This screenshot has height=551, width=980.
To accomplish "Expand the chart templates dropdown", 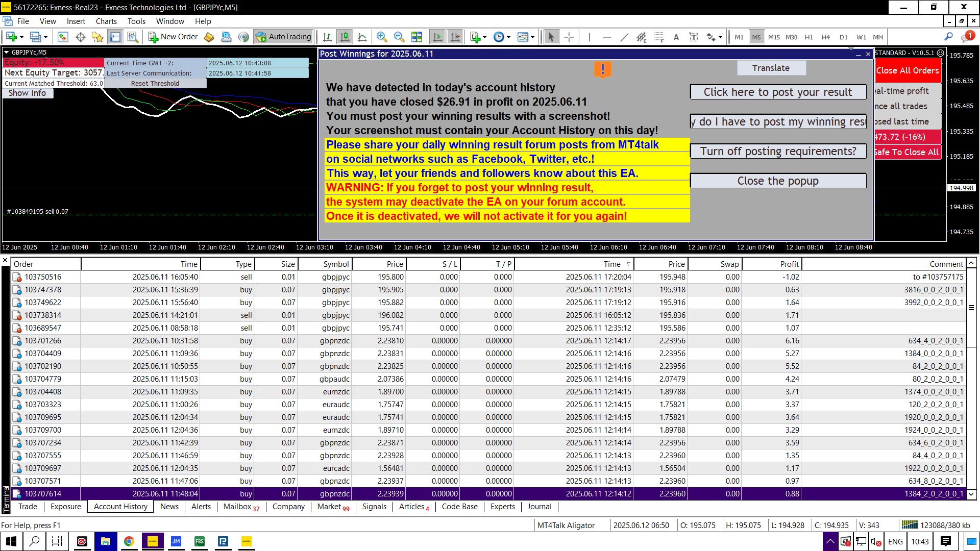I will (532, 37).
